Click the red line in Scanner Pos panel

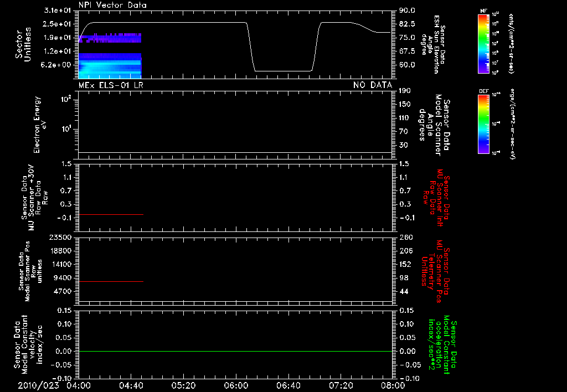click(111, 281)
